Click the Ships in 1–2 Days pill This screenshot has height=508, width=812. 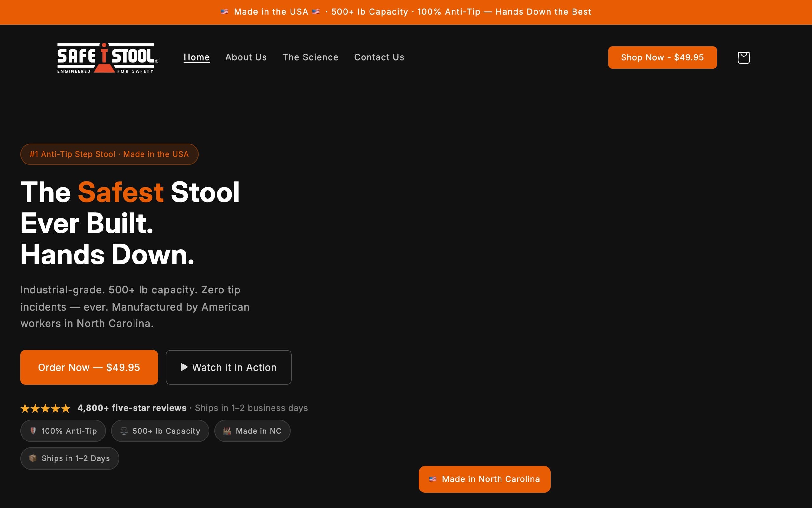pyautogui.click(x=69, y=458)
